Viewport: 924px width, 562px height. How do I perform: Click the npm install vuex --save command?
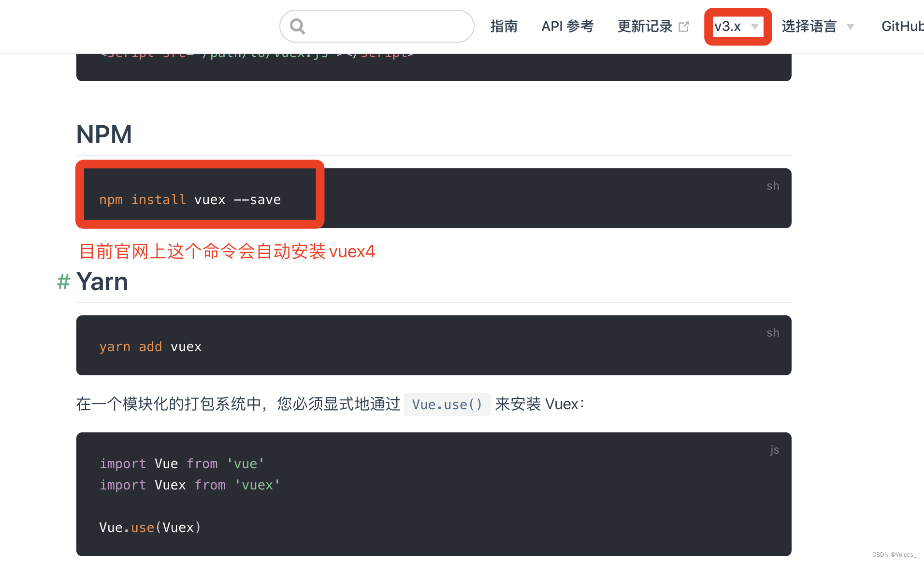[190, 200]
